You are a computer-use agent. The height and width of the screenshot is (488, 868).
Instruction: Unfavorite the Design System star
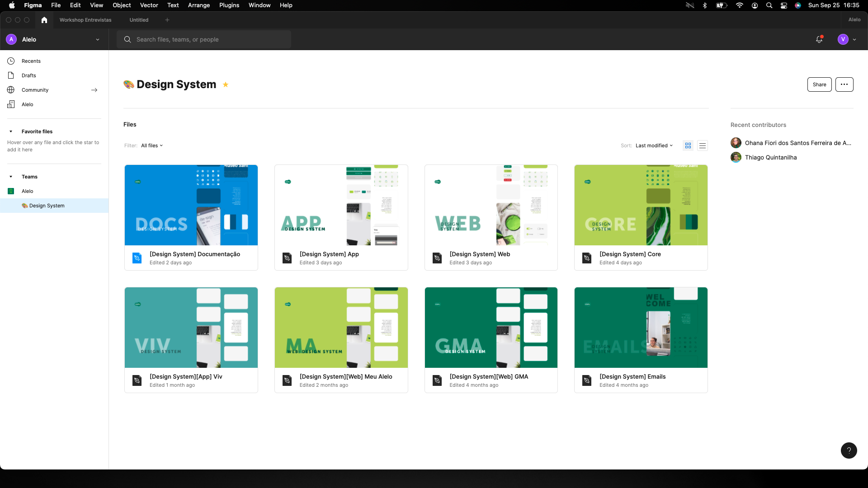click(x=226, y=84)
